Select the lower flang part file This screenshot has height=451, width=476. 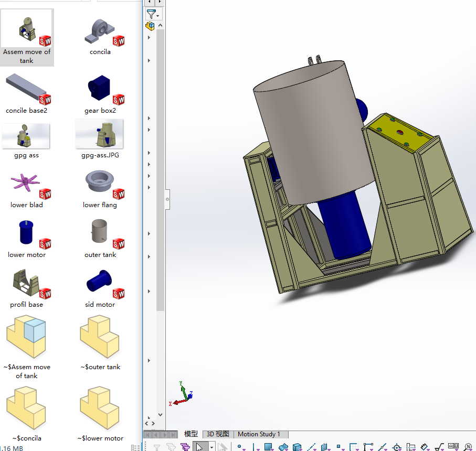click(x=100, y=189)
